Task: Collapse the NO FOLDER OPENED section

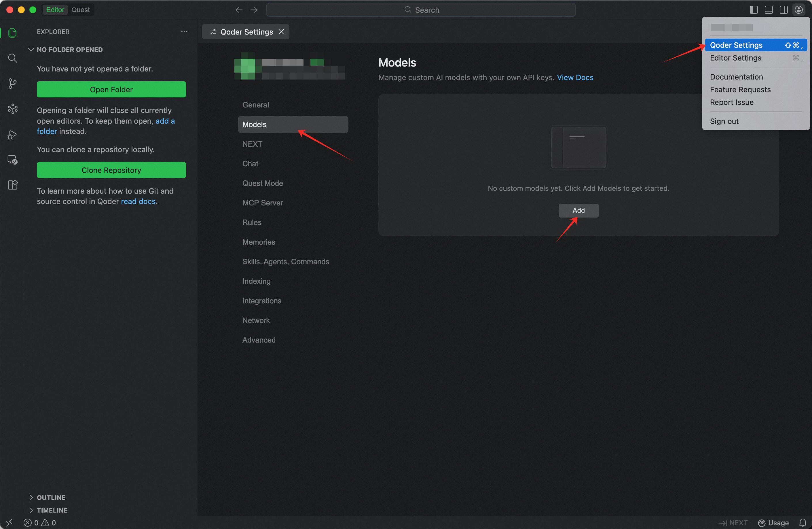Action: click(x=69, y=50)
